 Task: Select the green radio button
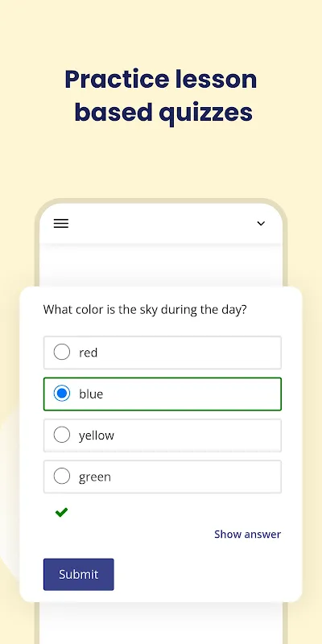coord(62,477)
